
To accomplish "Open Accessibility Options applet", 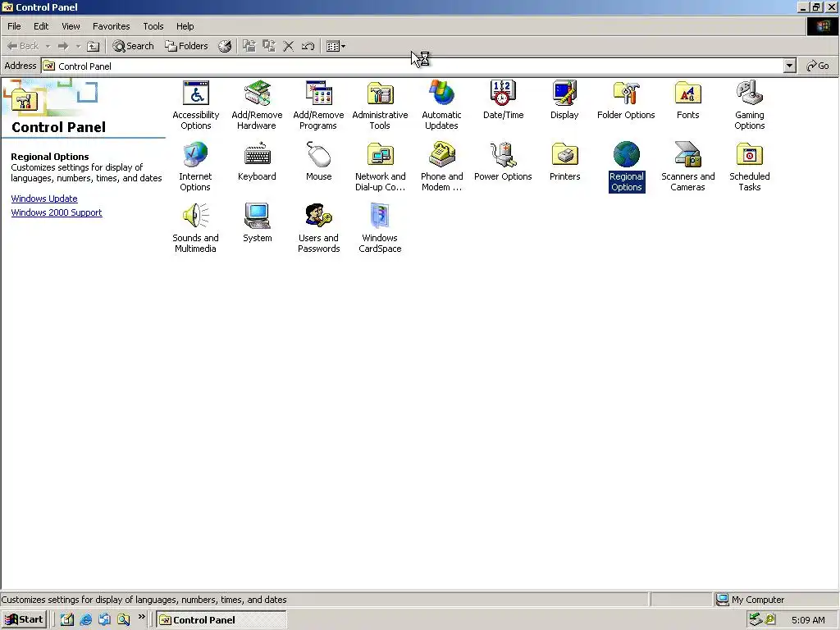I will [x=195, y=105].
